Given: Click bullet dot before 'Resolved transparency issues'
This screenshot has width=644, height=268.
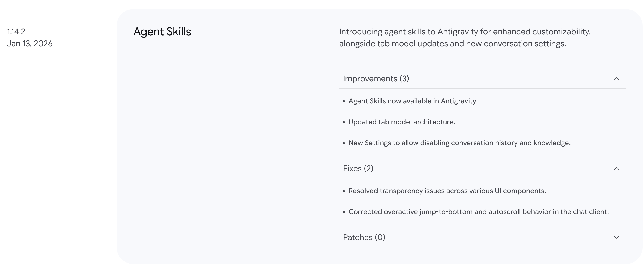Looking at the screenshot, I should click(x=344, y=191).
